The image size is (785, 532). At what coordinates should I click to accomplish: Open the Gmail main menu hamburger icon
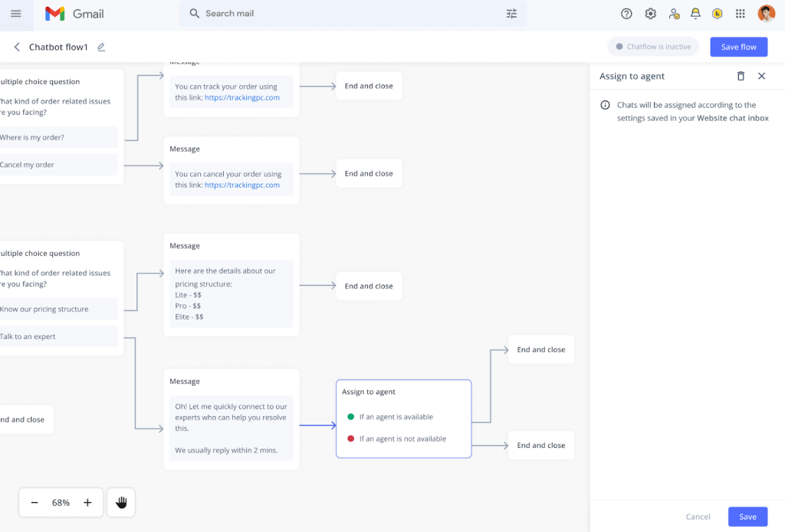[16, 14]
